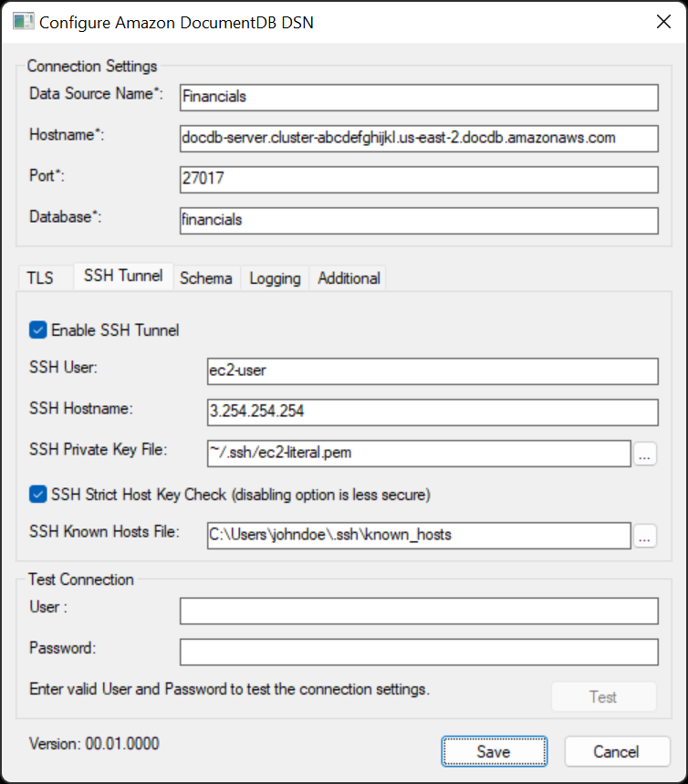Viewport: 688px width, 784px height.
Task: Select the SSH Tunnel tab
Action: pyautogui.click(x=123, y=276)
